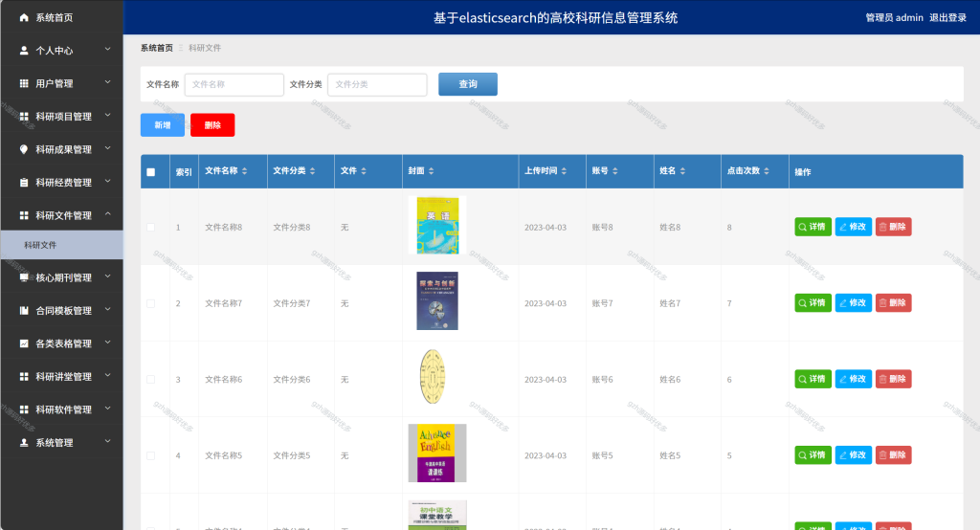Open the 系统管理 menu label

55,443
